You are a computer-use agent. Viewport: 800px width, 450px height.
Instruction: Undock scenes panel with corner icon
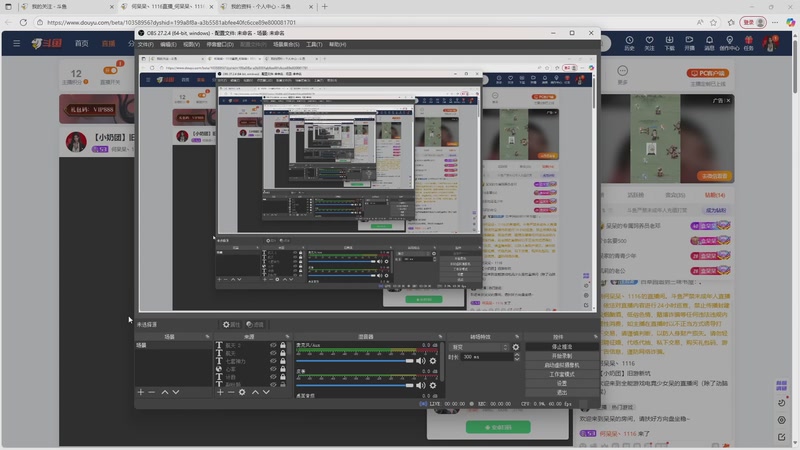click(x=207, y=337)
